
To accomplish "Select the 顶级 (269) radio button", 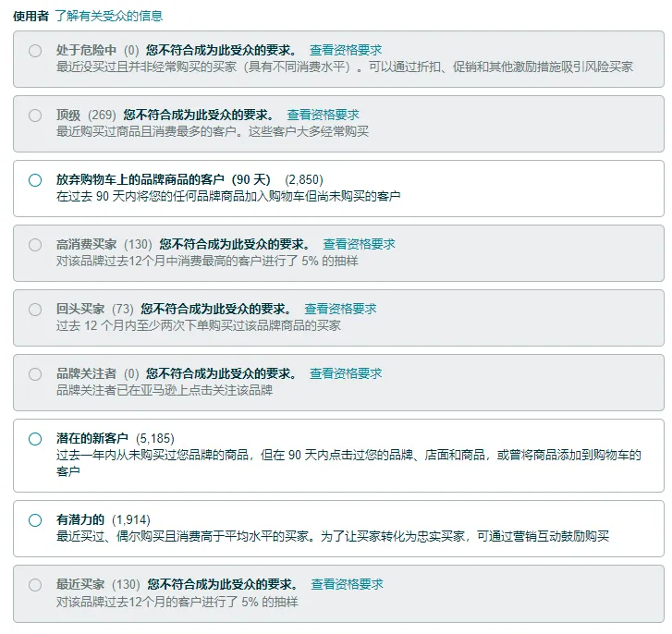I will tap(35, 116).
